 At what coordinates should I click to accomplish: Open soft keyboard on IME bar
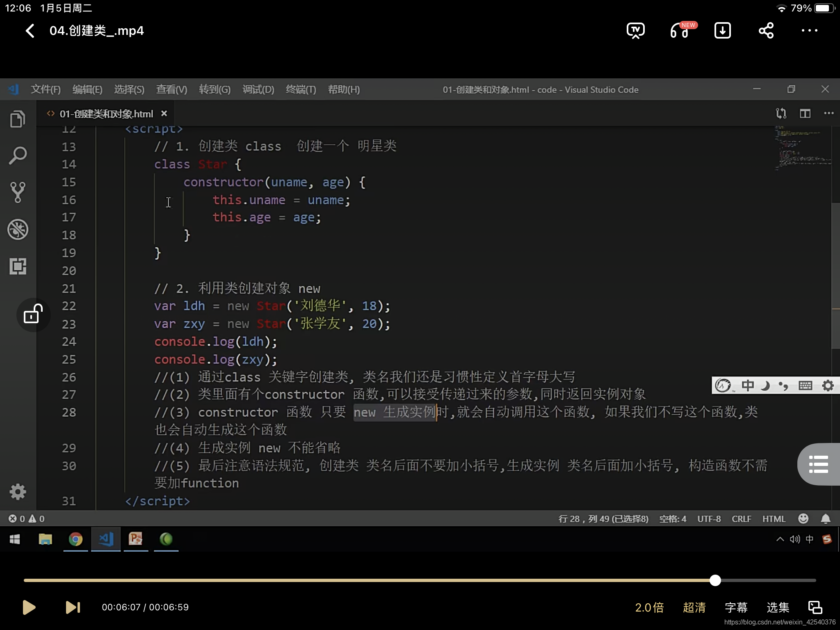(805, 386)
